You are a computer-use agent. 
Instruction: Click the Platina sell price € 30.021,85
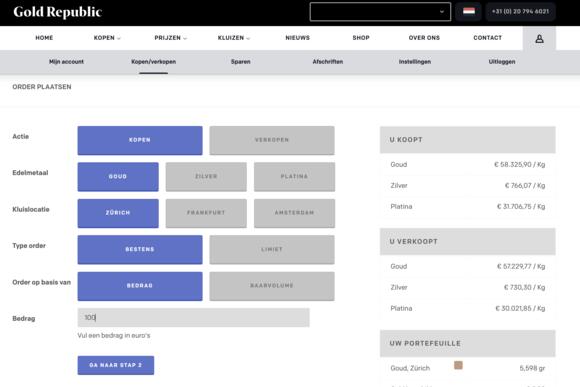click(520, 309)
